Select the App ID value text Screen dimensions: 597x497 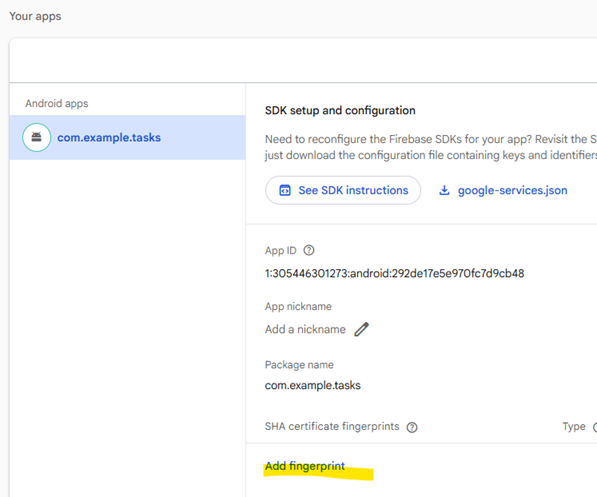(394, 273)
